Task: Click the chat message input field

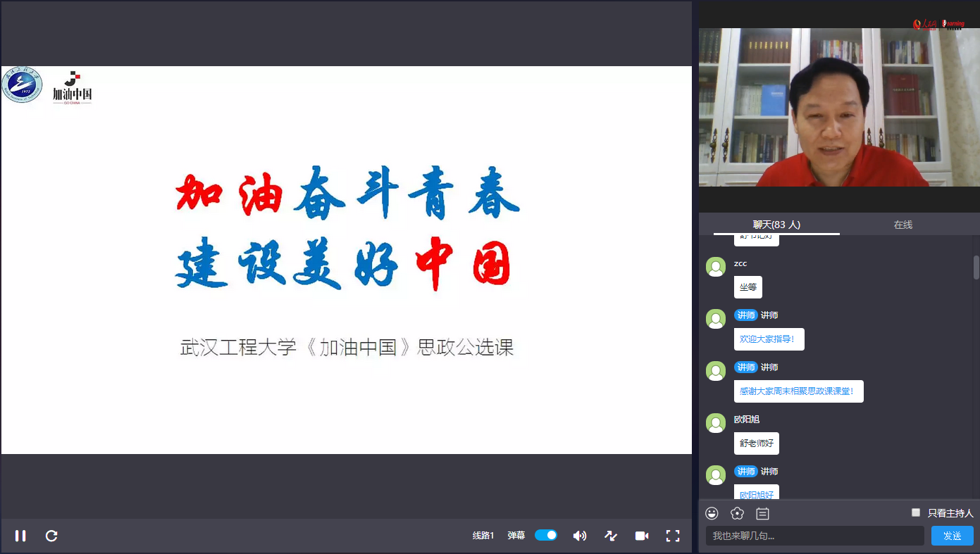Action: tap(814, 536)
